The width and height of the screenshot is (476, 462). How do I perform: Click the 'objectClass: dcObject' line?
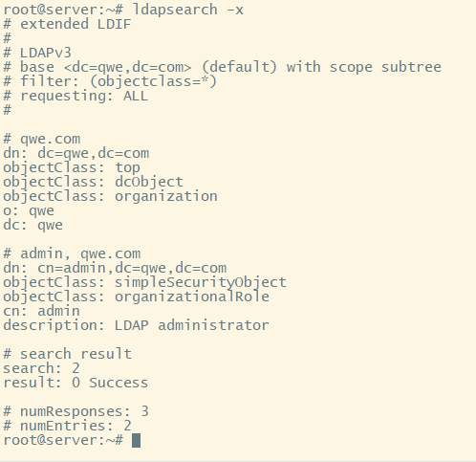[x=94, y=182]
